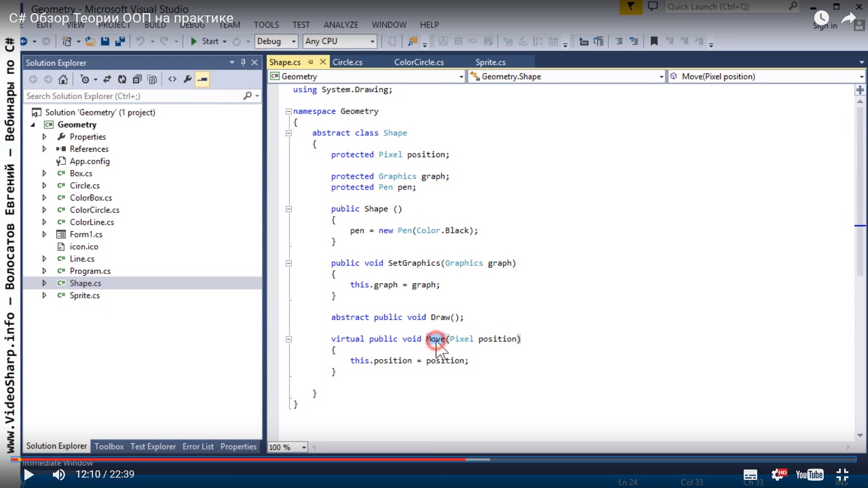Click the Navigate Backward toolbar icon

[x=24, y=41]
